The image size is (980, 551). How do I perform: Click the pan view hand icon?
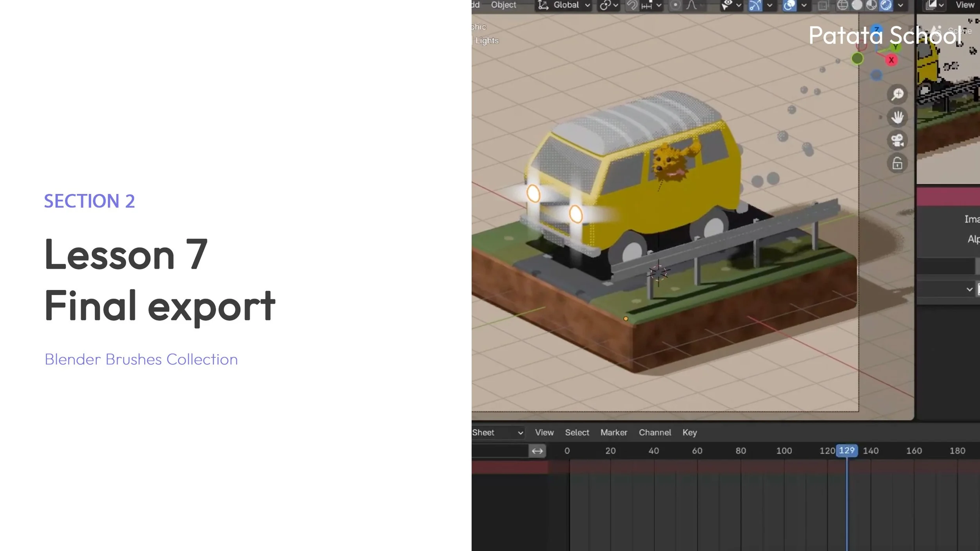(897, 117)
